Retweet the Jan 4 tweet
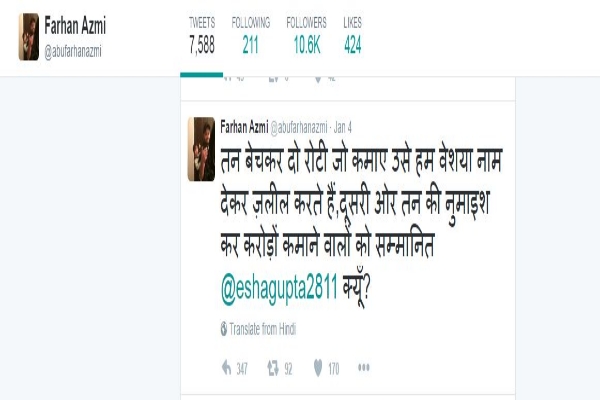 click(273, 368)
